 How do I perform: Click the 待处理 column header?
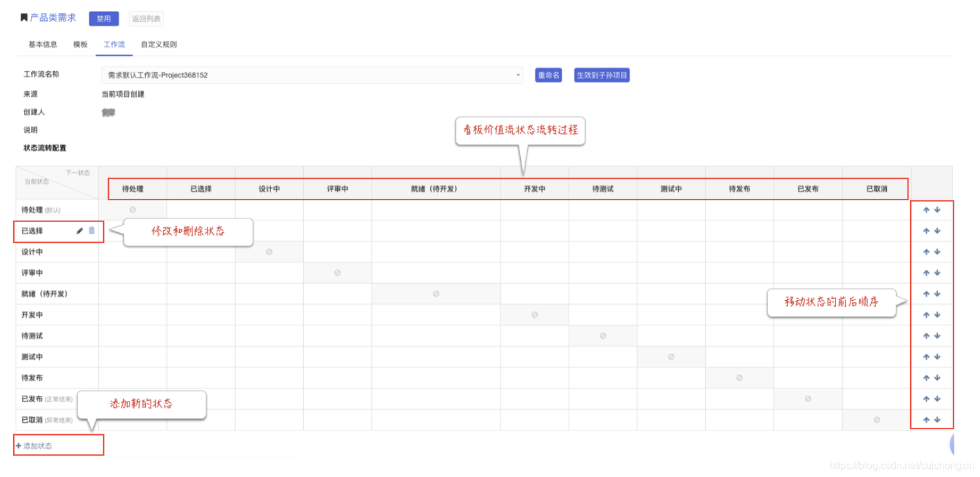point(133,189)
